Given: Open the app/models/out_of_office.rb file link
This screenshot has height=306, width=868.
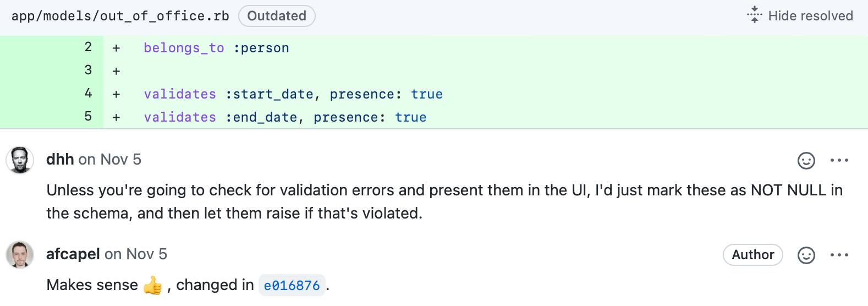Looking at the screenshot, I should tap(120, 16).
